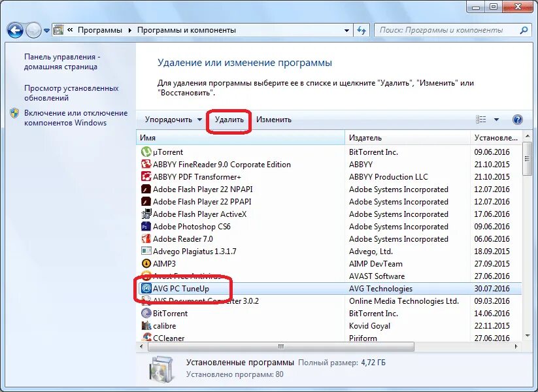Select the AVS Document Converter row
538x392 pixels.
point(329,301)
